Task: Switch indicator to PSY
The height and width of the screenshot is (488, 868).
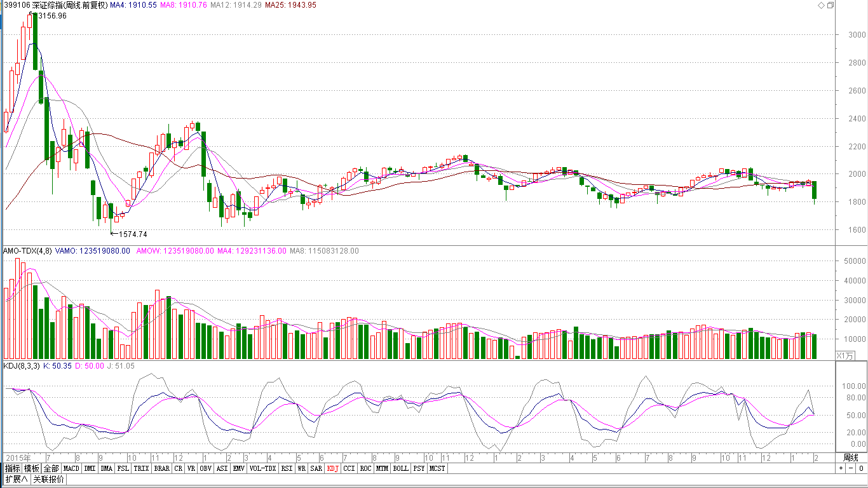Action: pyautogui.click(x=419, y=468)
